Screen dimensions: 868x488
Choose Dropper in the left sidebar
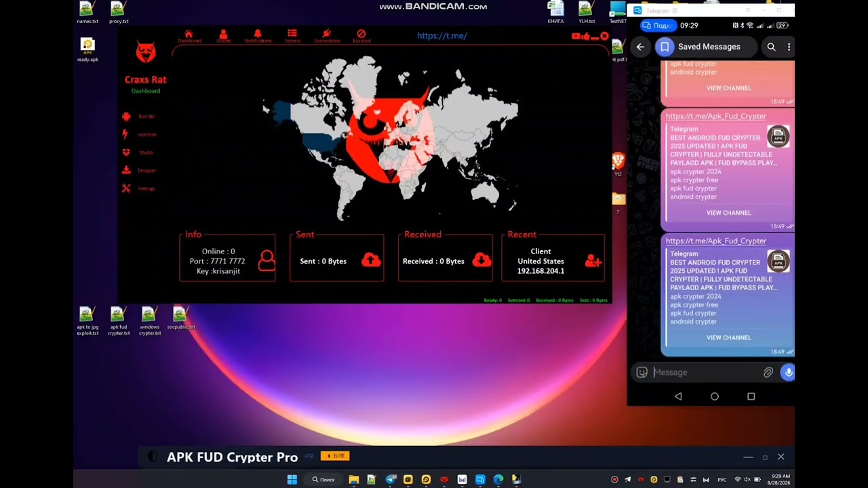[x=139, y=170]
